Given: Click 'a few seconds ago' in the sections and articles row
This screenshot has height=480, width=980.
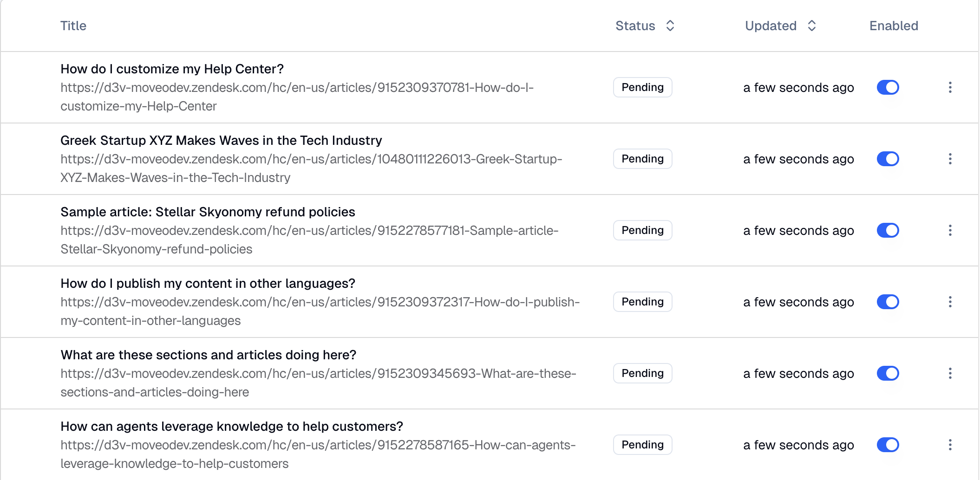Looking at the screenshot, I should click(x=798, y=373).
